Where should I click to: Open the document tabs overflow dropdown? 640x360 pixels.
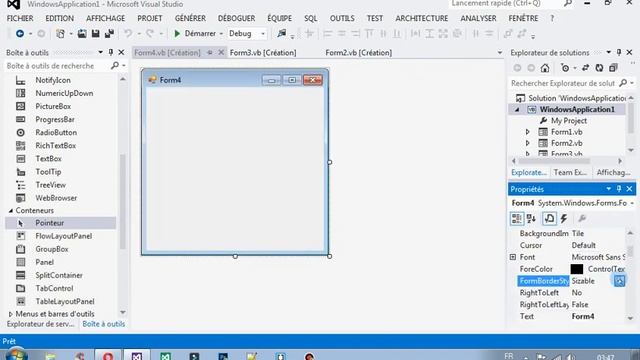pos(500,53)
